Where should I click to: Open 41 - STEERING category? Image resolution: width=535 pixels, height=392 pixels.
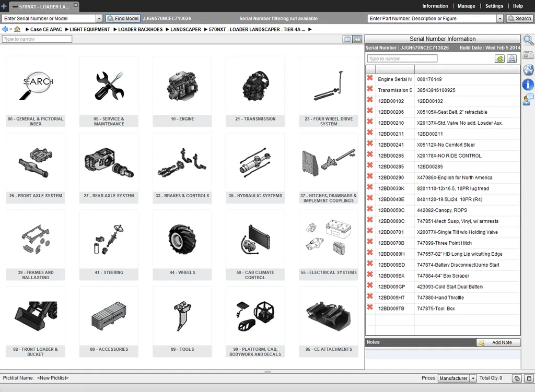click(109, 245)
